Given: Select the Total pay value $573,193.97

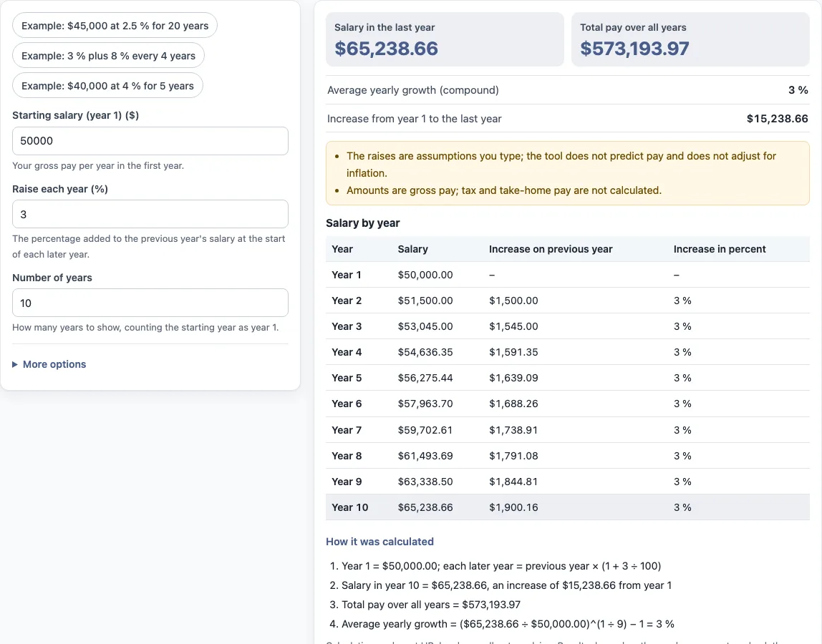Looking at the screenshot, I should (634, 49).
